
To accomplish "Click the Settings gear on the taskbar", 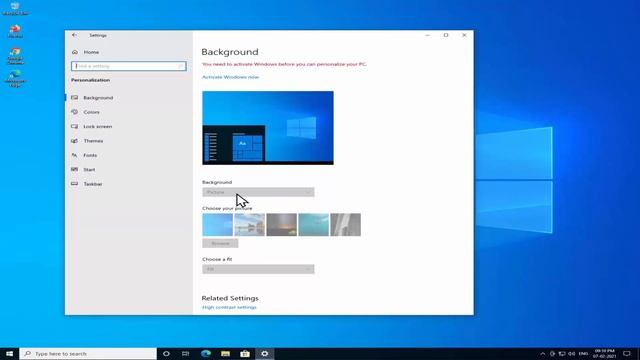I will click(264, 354).
